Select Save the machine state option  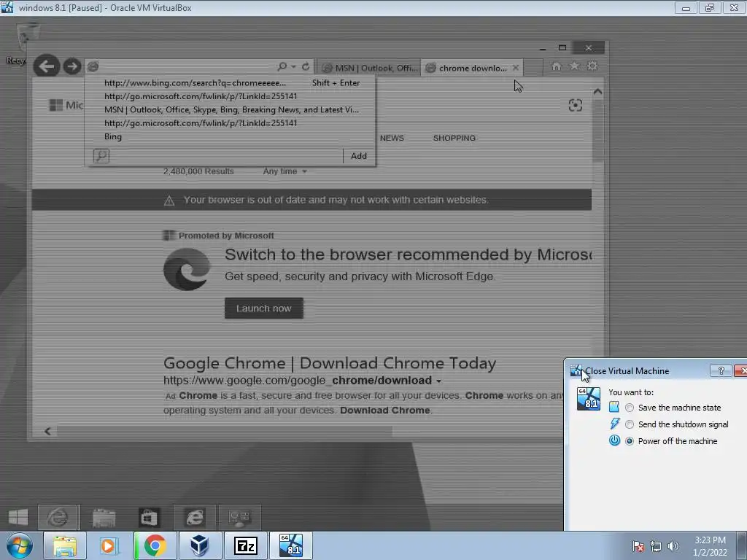pos(630,408)
